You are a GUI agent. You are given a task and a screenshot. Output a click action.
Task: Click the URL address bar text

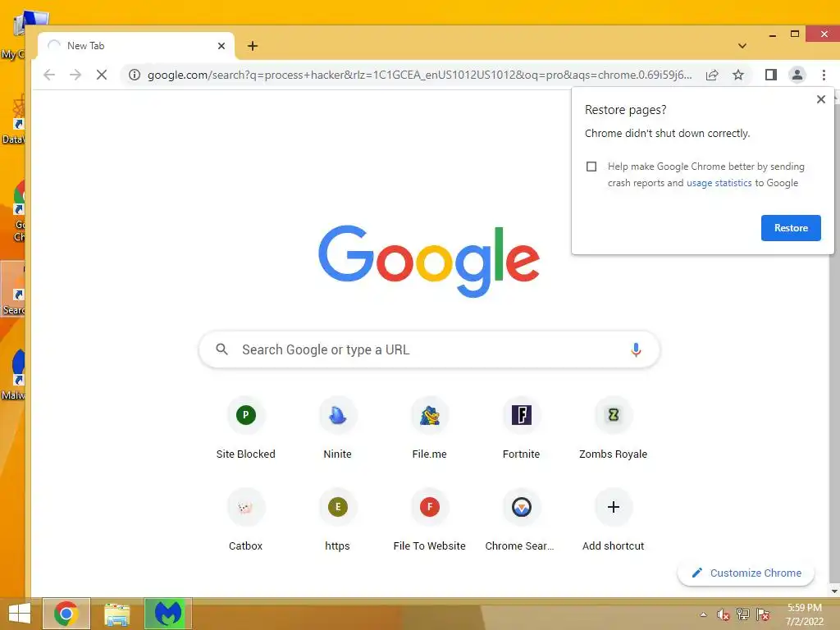click(419, 75)
